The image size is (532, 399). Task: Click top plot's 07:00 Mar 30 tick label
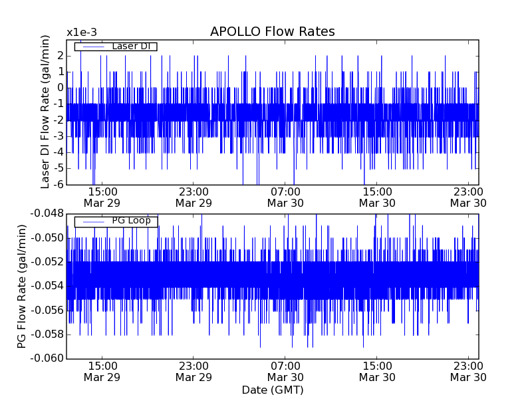pyautogui.click(x=285, y=197)
